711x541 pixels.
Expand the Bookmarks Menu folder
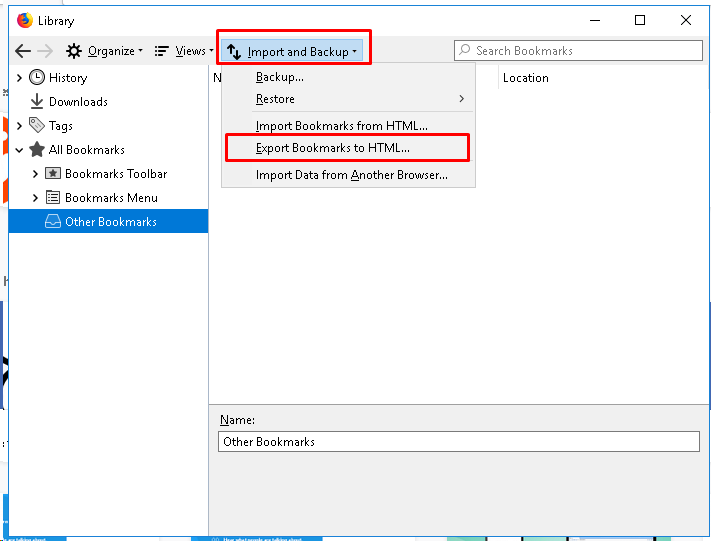35,198
